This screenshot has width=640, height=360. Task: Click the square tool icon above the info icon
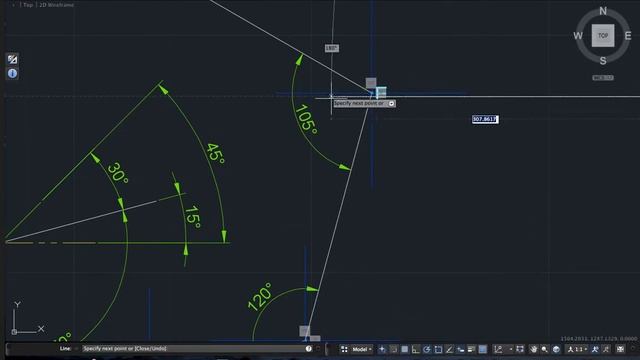tap(12, 59)
